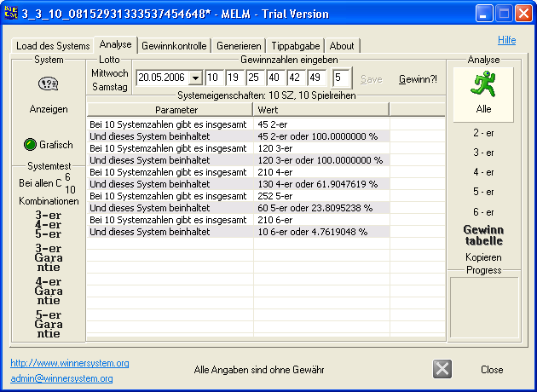The image size is (537, 392).
Task: Open the Generieren tab
Action: [239, 46]
